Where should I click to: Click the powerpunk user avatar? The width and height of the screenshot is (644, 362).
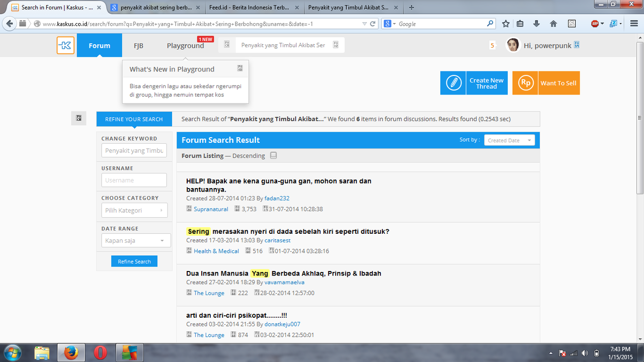513,45
